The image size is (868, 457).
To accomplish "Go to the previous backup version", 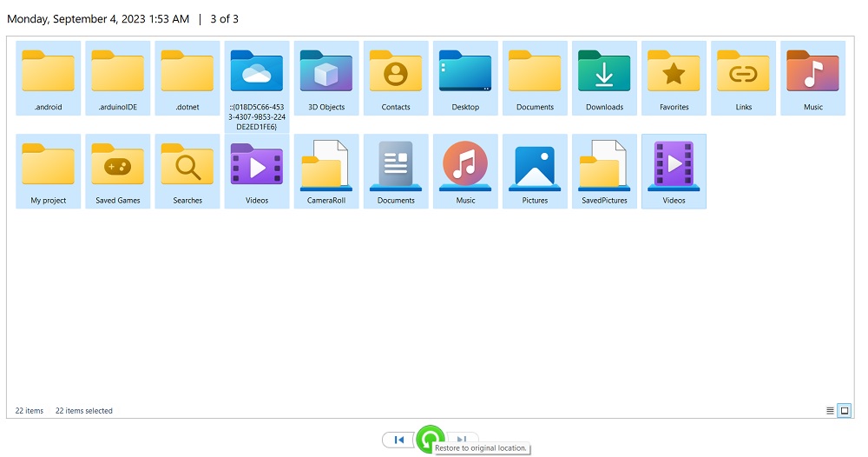I will tap(398, 440).
